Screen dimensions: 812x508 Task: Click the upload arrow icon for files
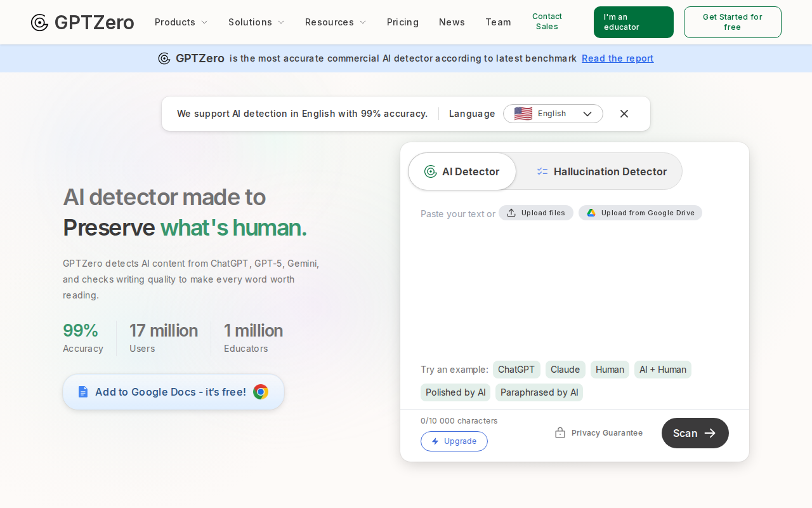click(x=511, y=213)
